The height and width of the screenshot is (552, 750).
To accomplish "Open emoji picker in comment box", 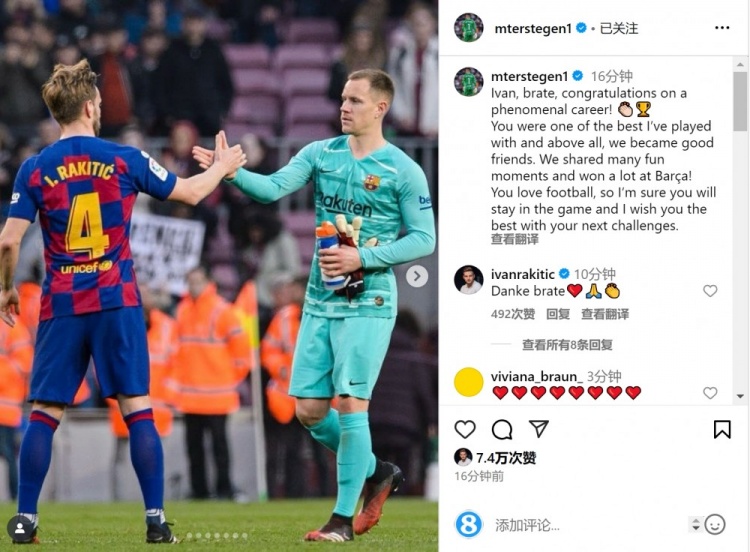I will click(715, 525).
